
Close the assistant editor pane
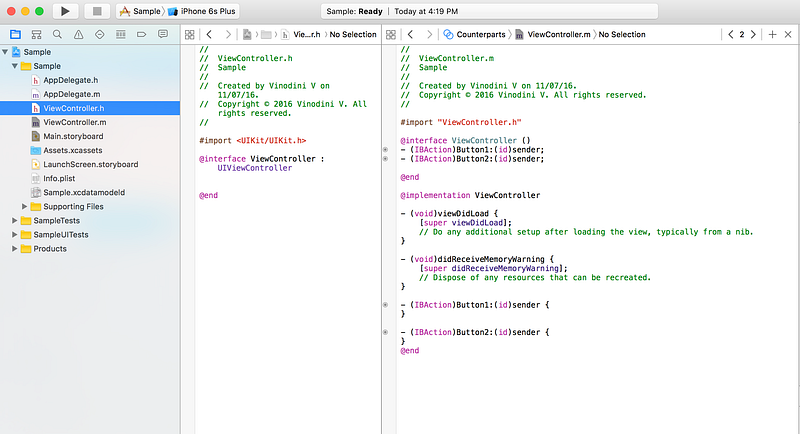coord(788,35)
